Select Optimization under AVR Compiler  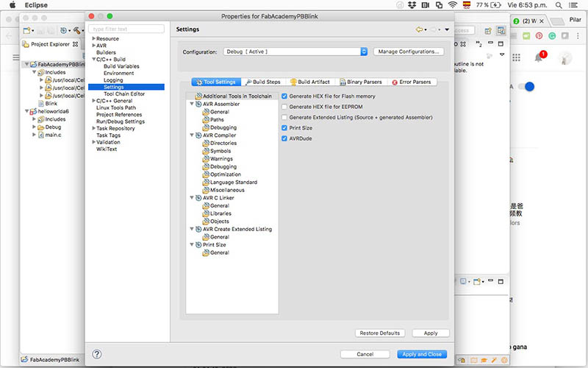226,174
